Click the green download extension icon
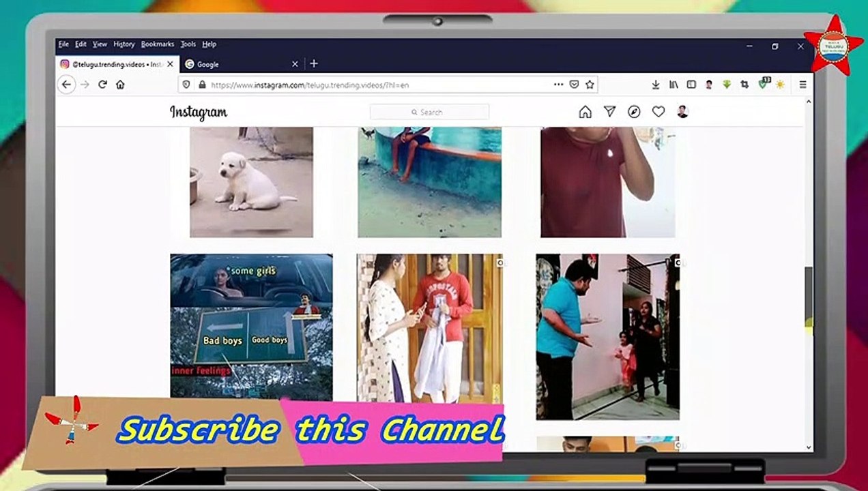The height and width of the screenshot is (491, 868). [727, 85]
